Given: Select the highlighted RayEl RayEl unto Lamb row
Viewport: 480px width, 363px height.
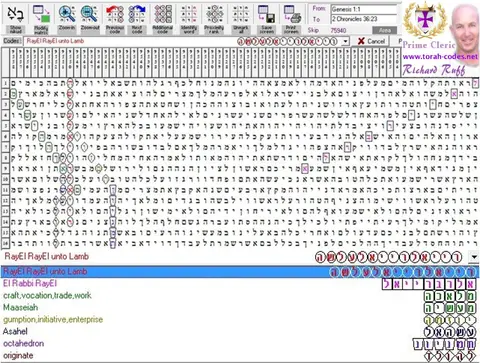Looking at the screenshot, I should [x=239, y=272].
